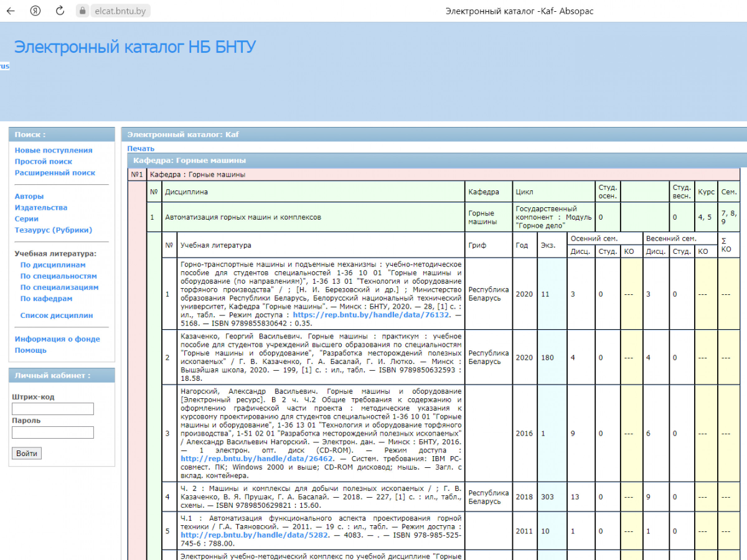
Task: Click the Печать link
Action: (141, 148)
